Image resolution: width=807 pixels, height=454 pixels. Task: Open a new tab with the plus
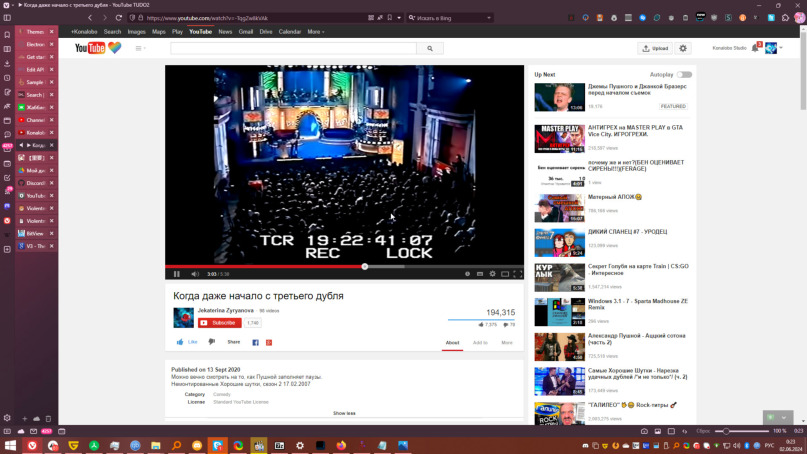click(x=24, y=418)
